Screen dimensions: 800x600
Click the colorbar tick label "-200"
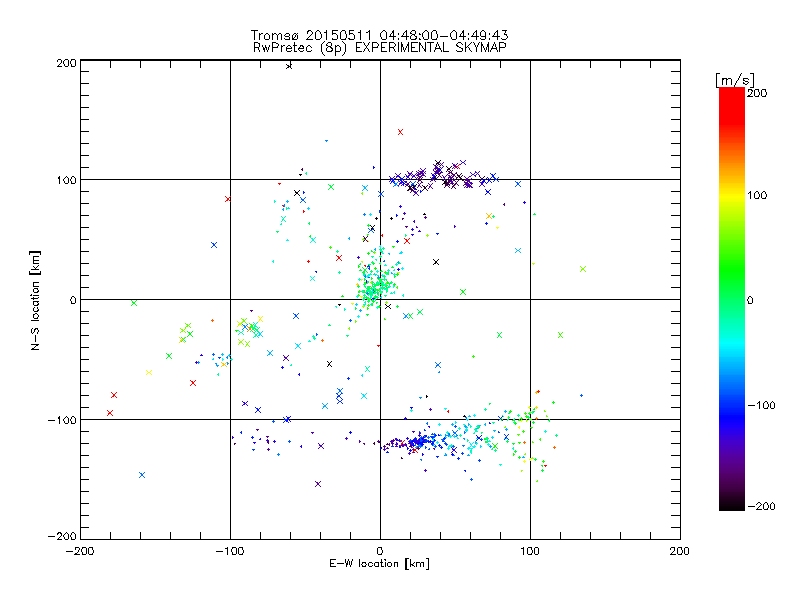coord(761,506)
